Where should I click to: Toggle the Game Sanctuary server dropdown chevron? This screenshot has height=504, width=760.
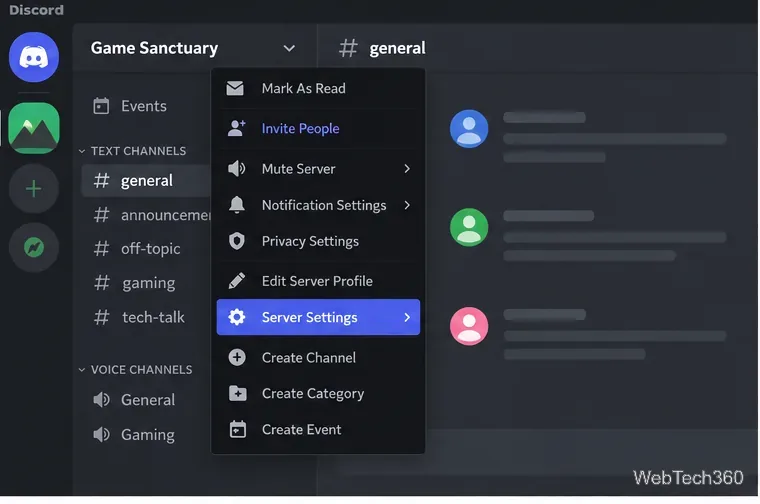[x=289, y=48]
